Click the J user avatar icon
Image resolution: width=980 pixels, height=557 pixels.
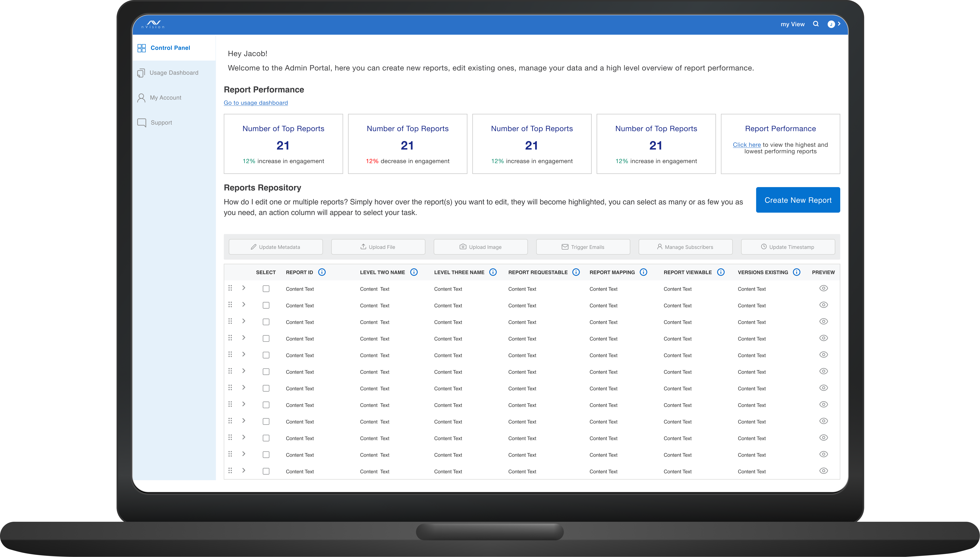click(x=831, y=24)
